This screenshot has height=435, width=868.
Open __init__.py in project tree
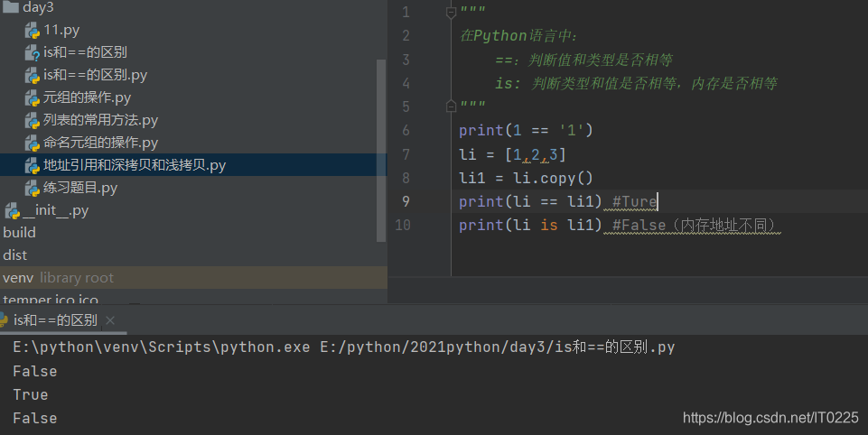[x=55, y=211]
